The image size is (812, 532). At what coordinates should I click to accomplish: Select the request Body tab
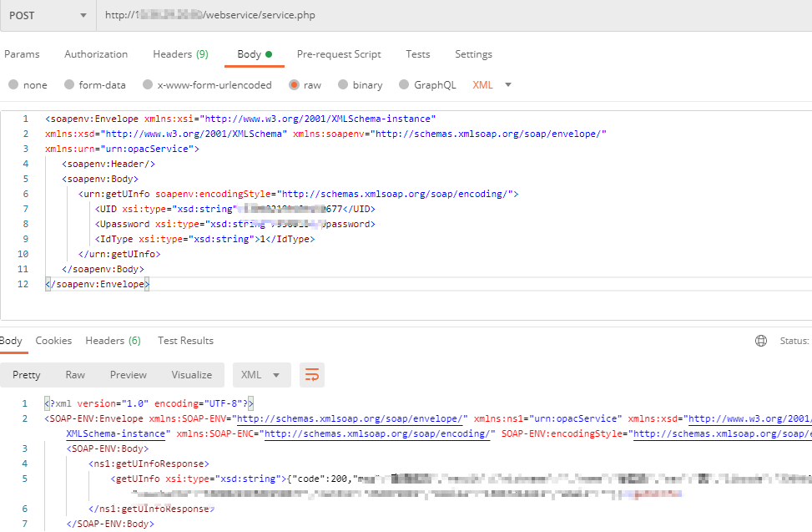tap(255, 54)
